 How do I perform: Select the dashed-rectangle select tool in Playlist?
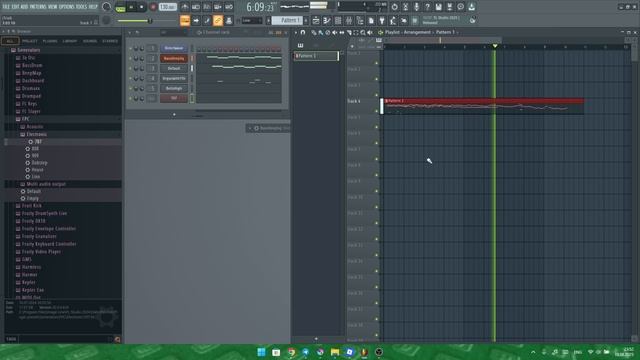(x=356, y=32)
